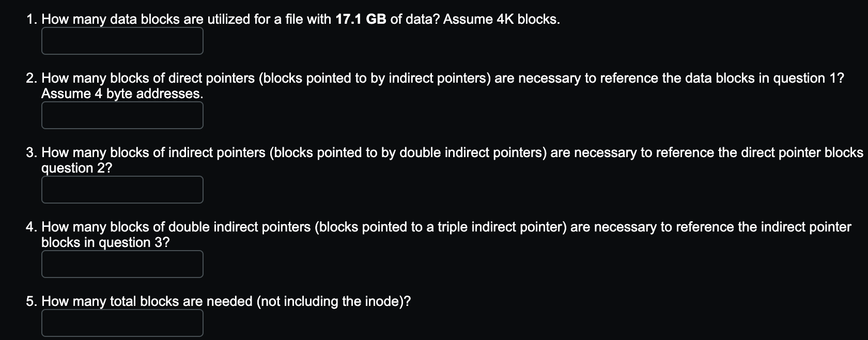Select the phrase triple indirect pointer
Screen dimensions: 868x340
500,226
